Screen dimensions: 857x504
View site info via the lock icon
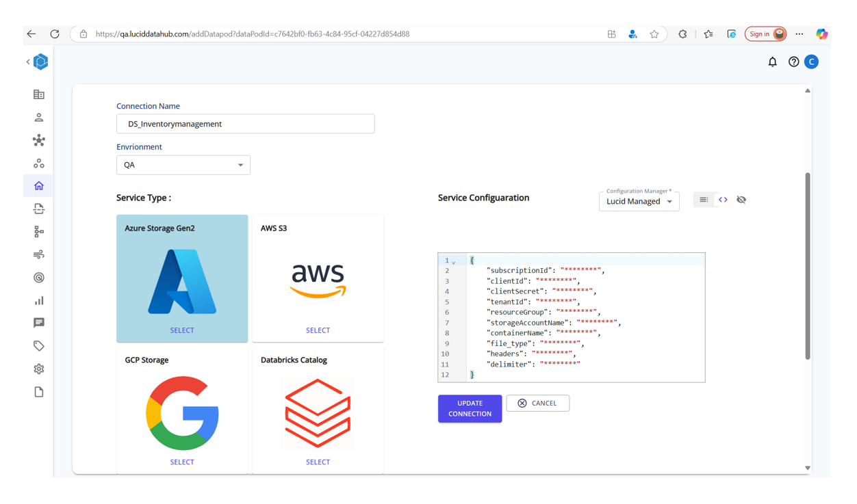pyautogui.click(x=84, y=34)
